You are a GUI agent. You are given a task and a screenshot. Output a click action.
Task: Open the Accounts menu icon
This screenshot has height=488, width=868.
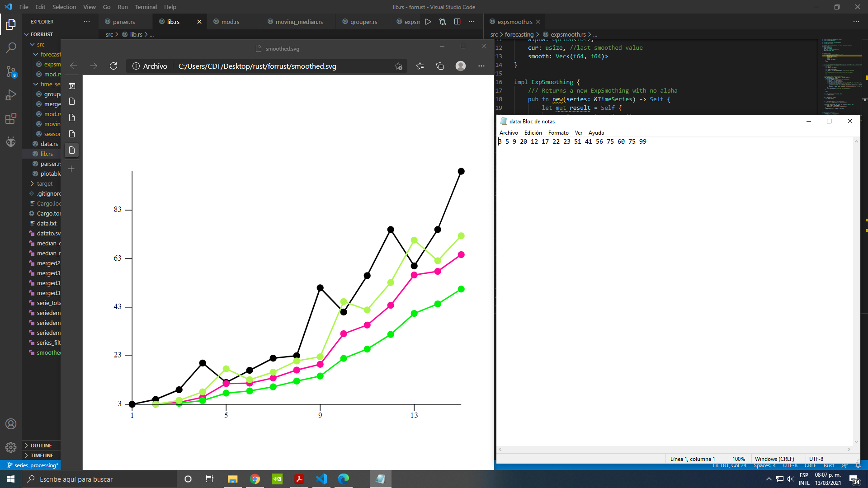[11, 424]
